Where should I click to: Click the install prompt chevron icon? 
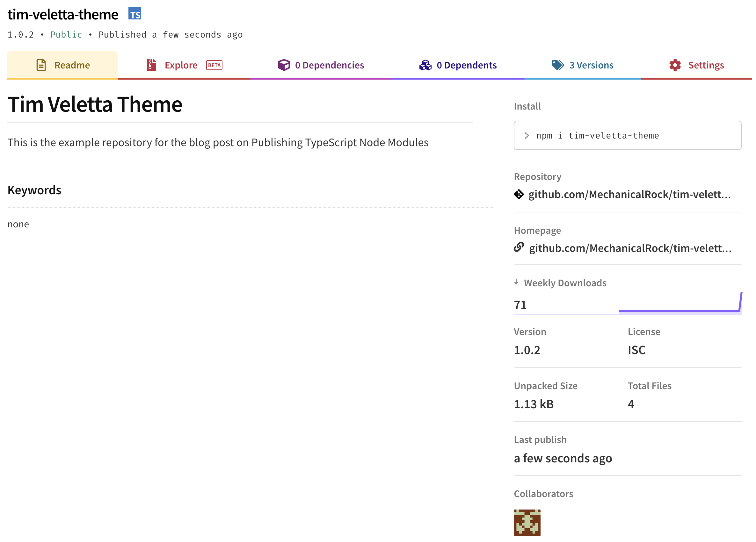pyautogui.click(x=527, y=136)
